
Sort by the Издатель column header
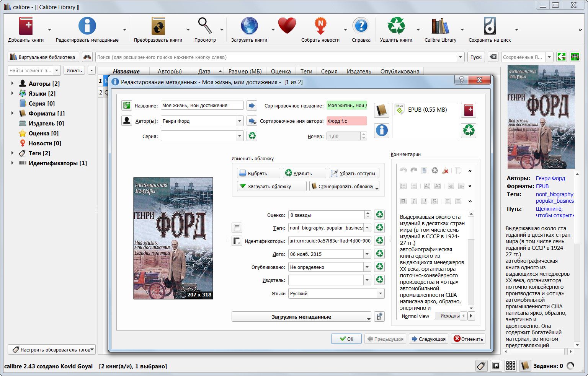pos(359,71)
